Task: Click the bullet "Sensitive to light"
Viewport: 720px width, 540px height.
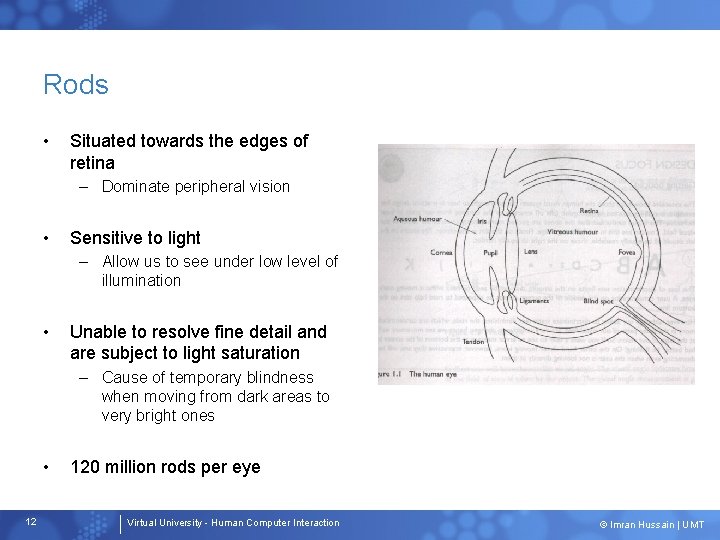Action: pyautogui.click(x=135, y=238)
